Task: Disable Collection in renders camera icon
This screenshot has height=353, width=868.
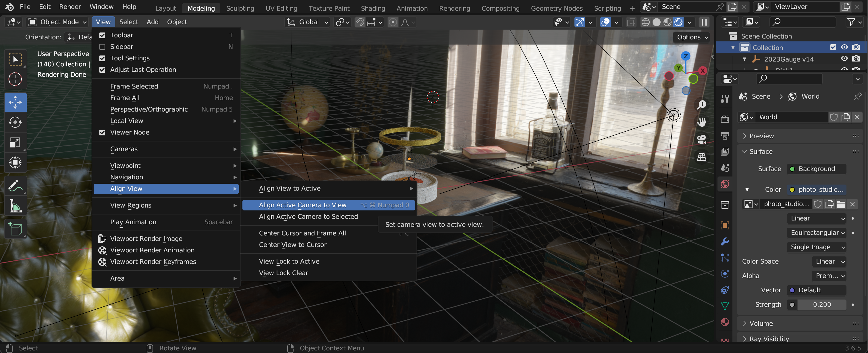Action: (856, 47)
